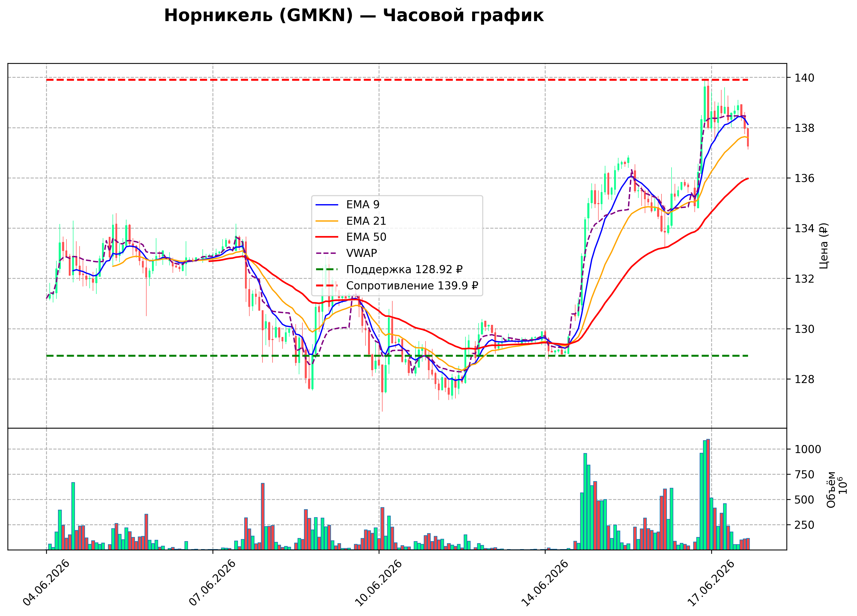Click the 134 price axis label

804,229
